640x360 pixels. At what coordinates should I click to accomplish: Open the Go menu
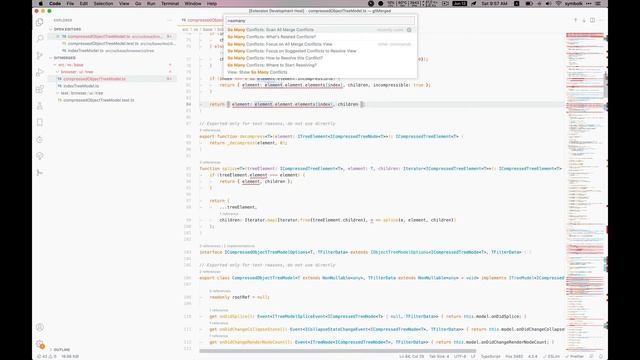138,3
